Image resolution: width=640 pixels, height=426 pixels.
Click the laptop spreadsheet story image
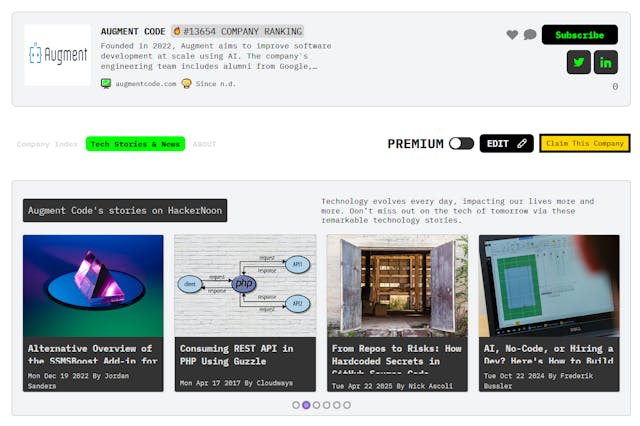click(x=549, y=286)
